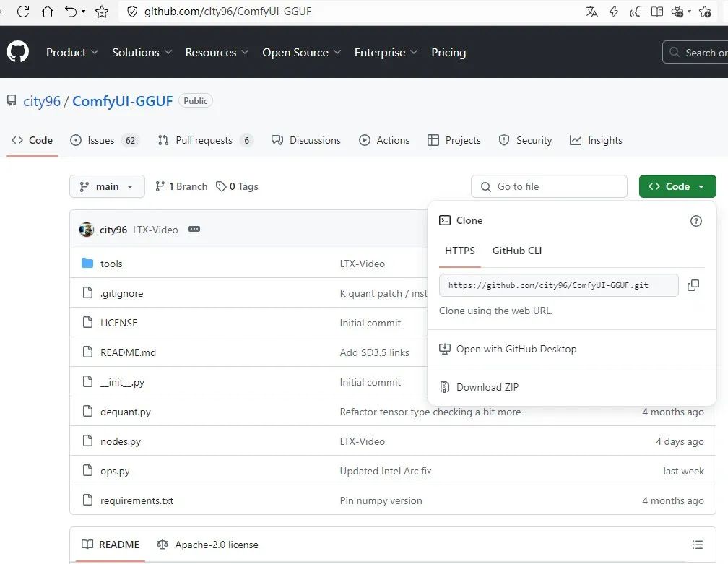Click the Clone help question mark icon
The height and width of the screenshot is (564, 728).
tap(696, 221)
